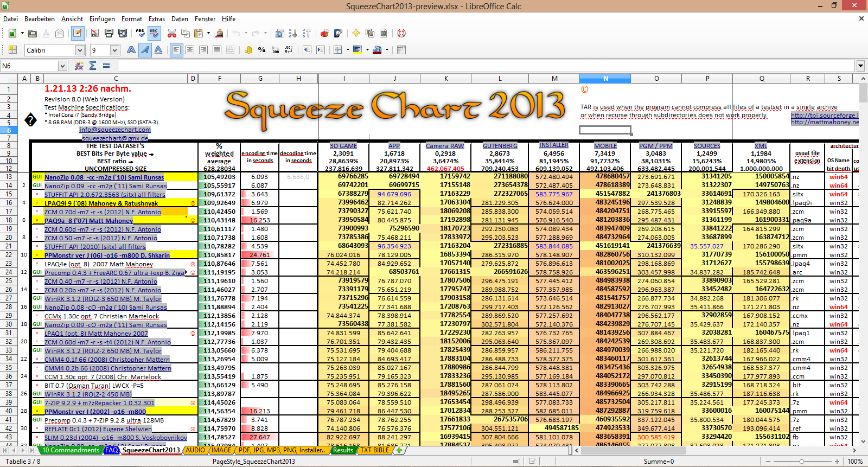Viewport: 868px width, 467px height.
Task: Open the Einfügen menu
Action: pos(102,19)
